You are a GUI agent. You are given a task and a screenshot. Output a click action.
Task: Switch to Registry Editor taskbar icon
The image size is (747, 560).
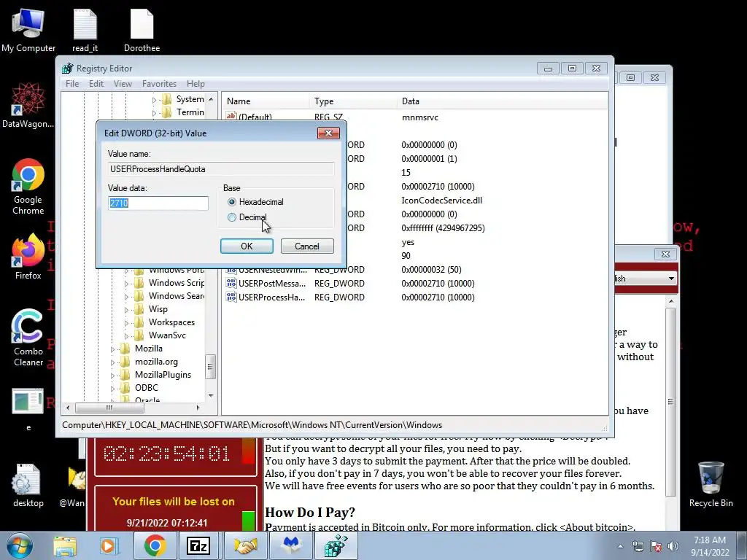tap(336, 545)
